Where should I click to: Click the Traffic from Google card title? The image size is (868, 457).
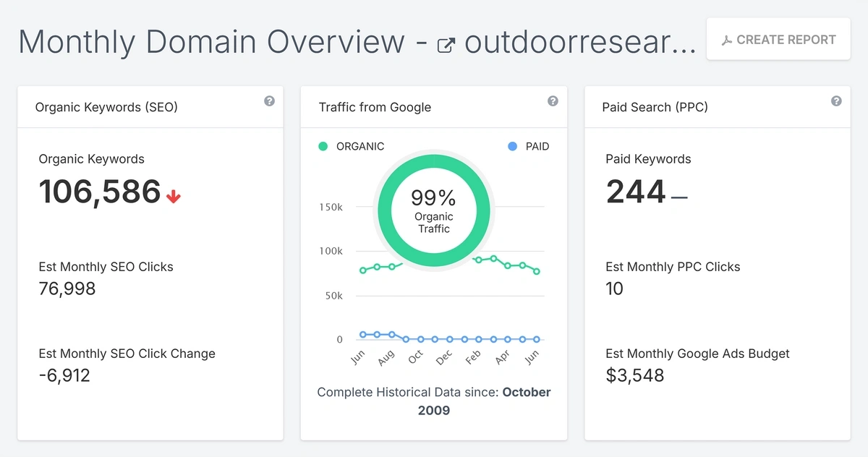375,107
